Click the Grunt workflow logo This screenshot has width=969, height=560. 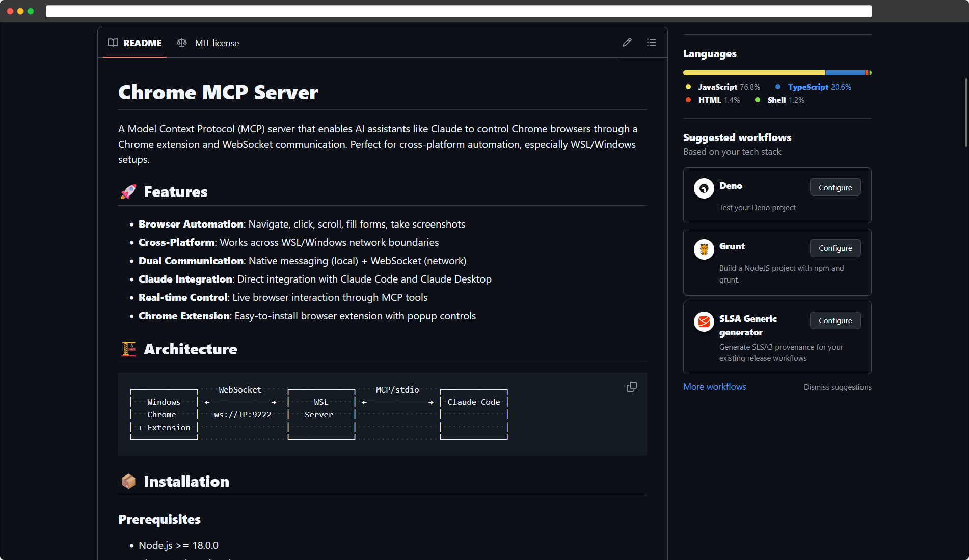[704, 249]
